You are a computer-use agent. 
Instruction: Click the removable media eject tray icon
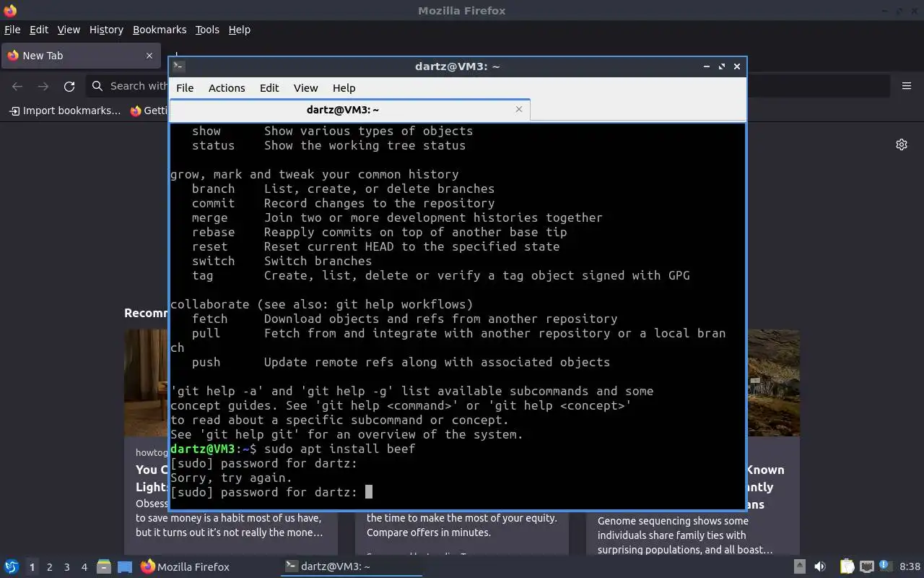[800, 567]
